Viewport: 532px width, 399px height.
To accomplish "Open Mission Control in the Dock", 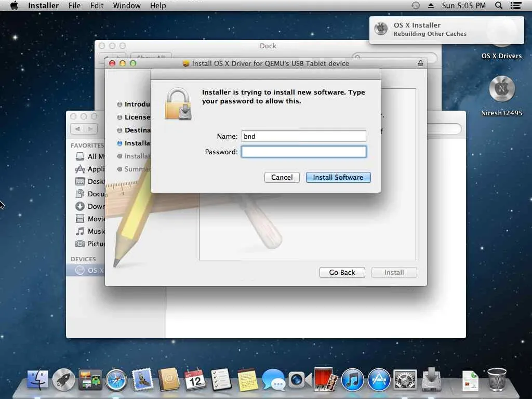I will (x=90, y=379).
